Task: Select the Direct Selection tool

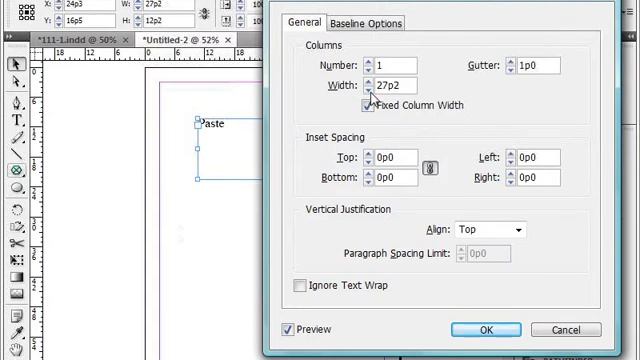Action: (x=16, y=82)
